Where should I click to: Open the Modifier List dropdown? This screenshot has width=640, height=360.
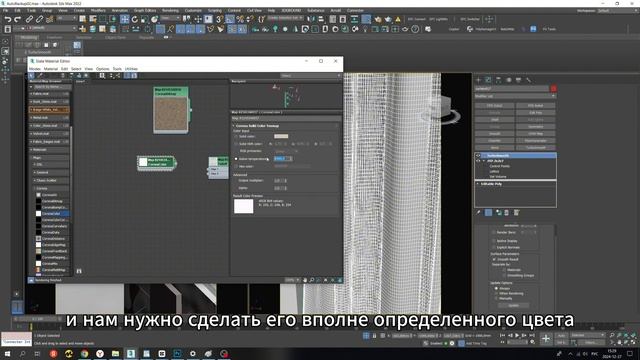[x=515, y=96]
